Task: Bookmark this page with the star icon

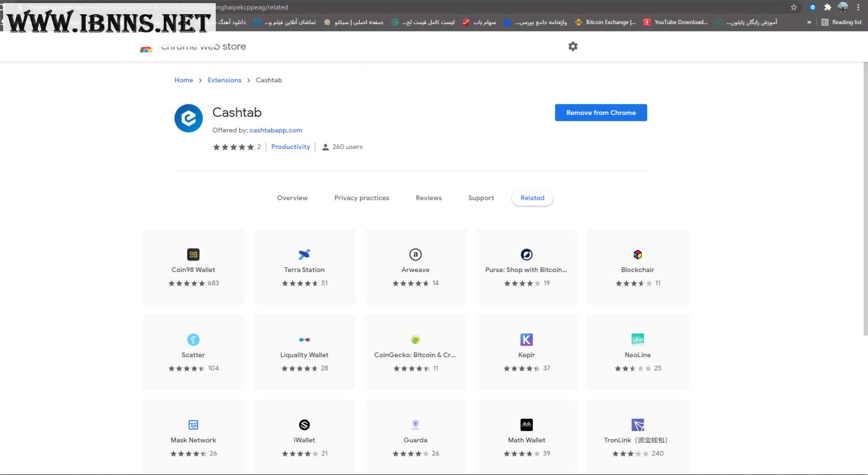Action: coord(794,7)
